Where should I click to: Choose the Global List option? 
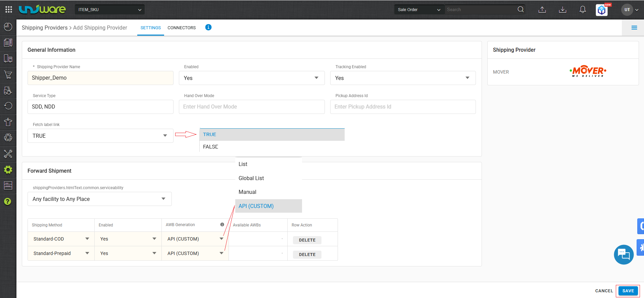point(268,178)
